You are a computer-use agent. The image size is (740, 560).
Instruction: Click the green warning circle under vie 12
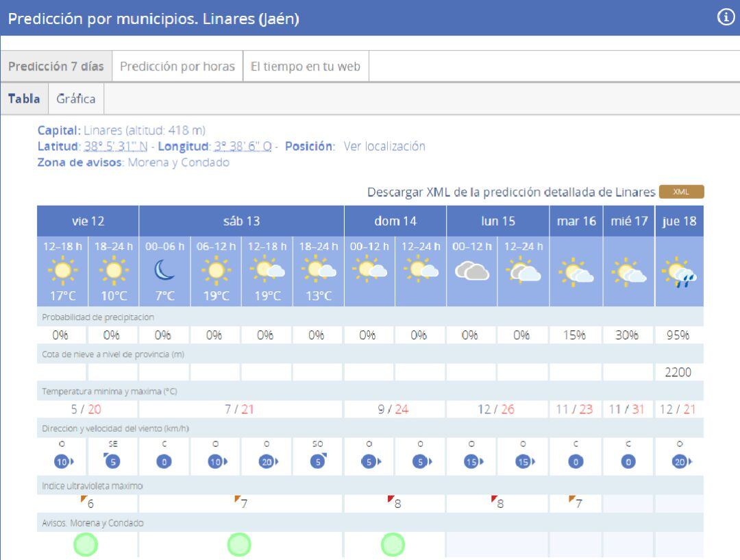(87, 546)
